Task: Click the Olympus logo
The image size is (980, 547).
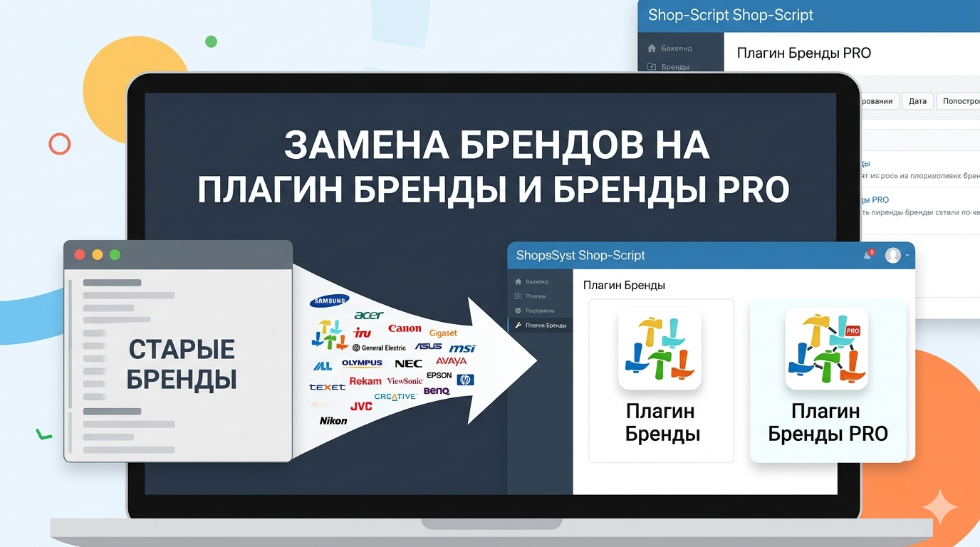Action: [x=362, y=363]
